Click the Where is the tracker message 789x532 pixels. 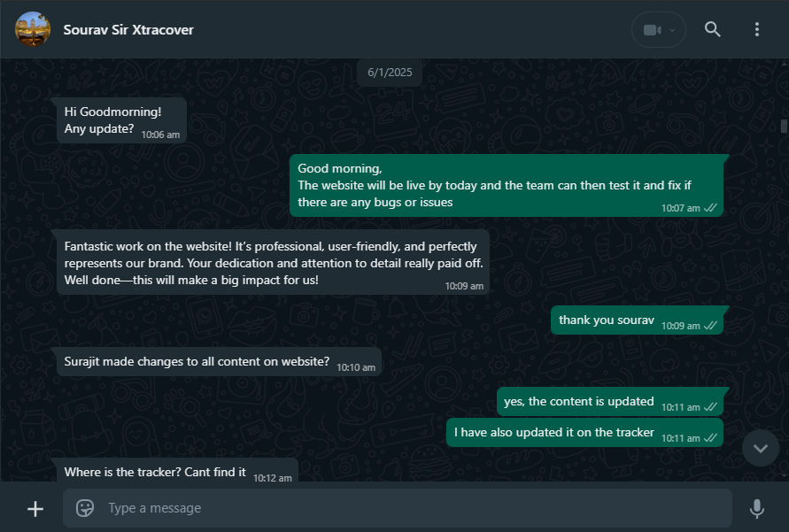177,473
